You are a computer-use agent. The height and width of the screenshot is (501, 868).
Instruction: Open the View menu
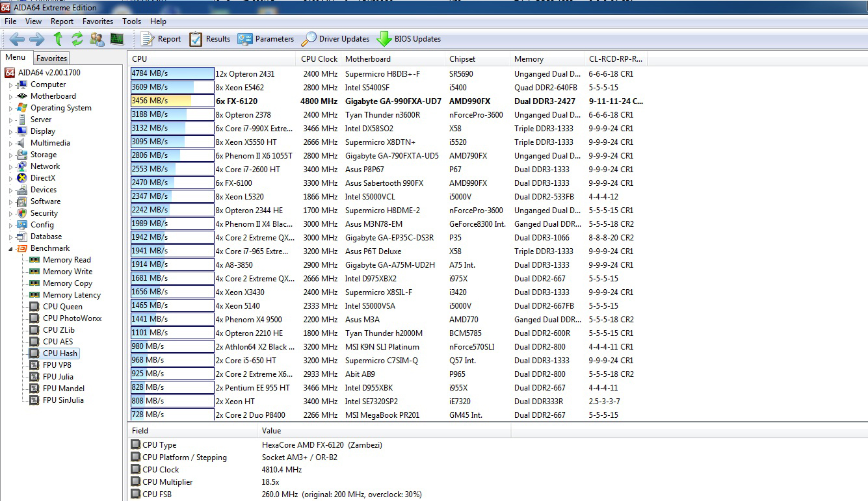(x=33, y=21)
